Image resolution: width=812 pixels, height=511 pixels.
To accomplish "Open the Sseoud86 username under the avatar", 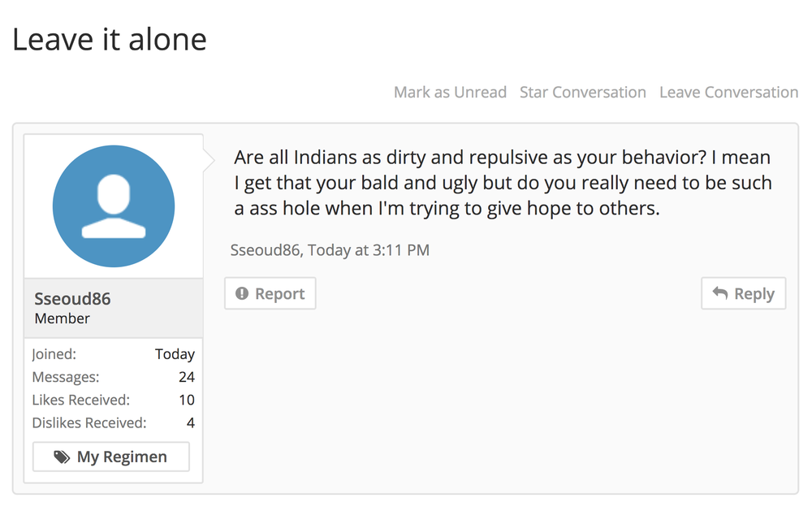I will 72,299.
